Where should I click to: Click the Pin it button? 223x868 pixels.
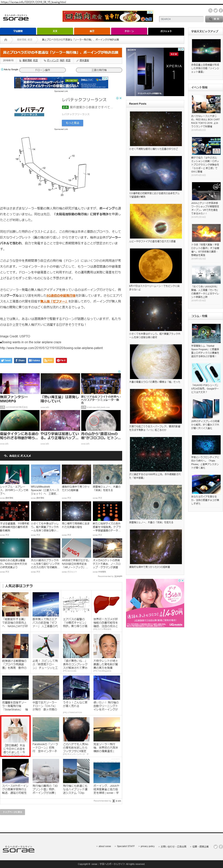pyautogui.click(x=61, y=360)
